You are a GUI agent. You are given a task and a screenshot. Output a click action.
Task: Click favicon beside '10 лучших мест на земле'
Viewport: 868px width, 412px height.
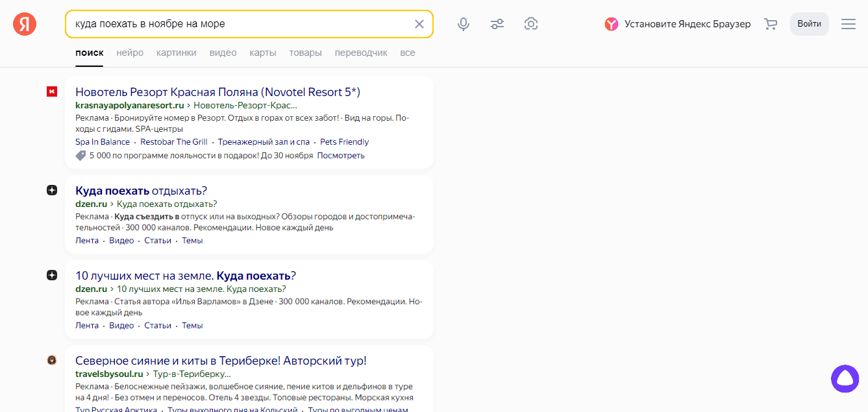coord(52,275)
